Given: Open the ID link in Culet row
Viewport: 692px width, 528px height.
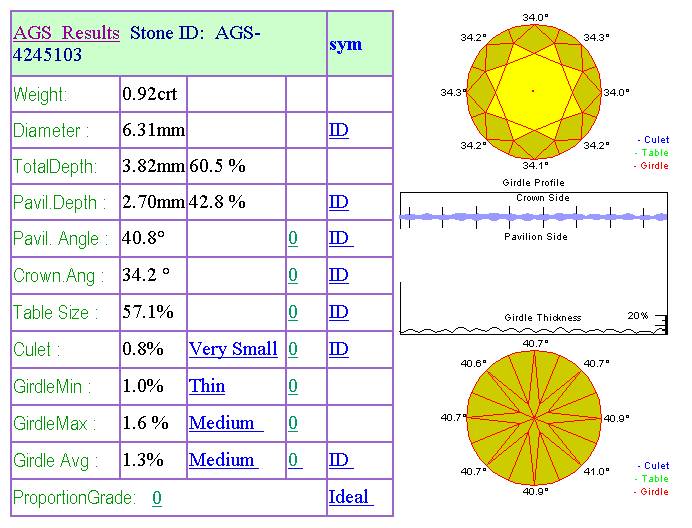Looking at the screenshot, I should [x=338, y=349].
